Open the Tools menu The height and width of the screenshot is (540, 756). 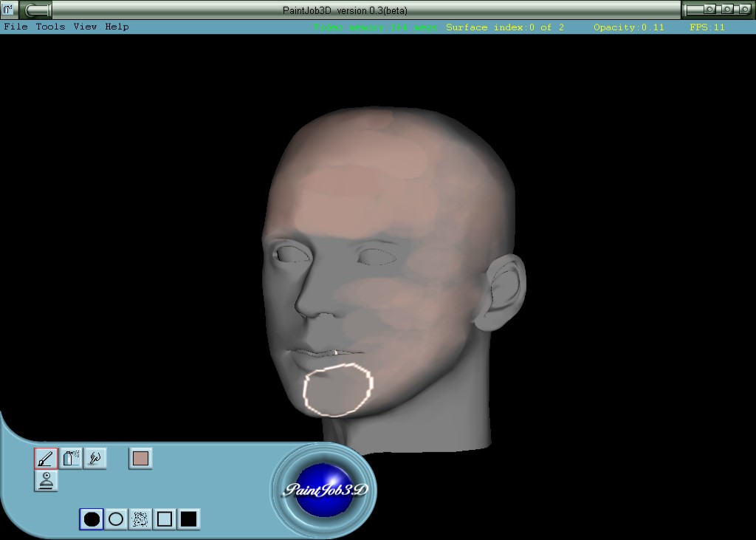(51, 27)
